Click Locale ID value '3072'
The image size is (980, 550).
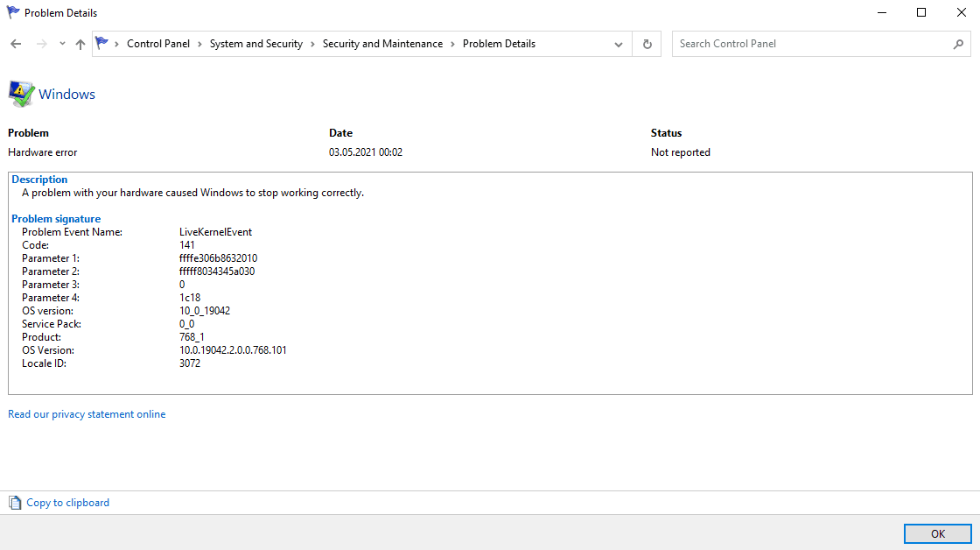[190, 363]
